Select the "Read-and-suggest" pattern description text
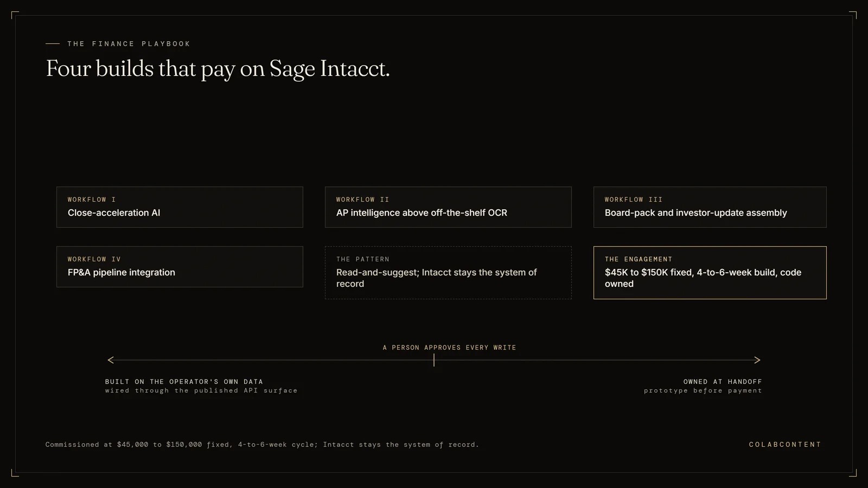868x488 pixels. click(x=437, y=278)
